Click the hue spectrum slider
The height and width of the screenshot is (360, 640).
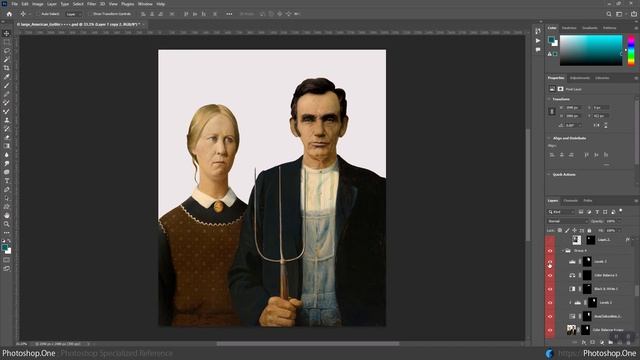(631, 50)
